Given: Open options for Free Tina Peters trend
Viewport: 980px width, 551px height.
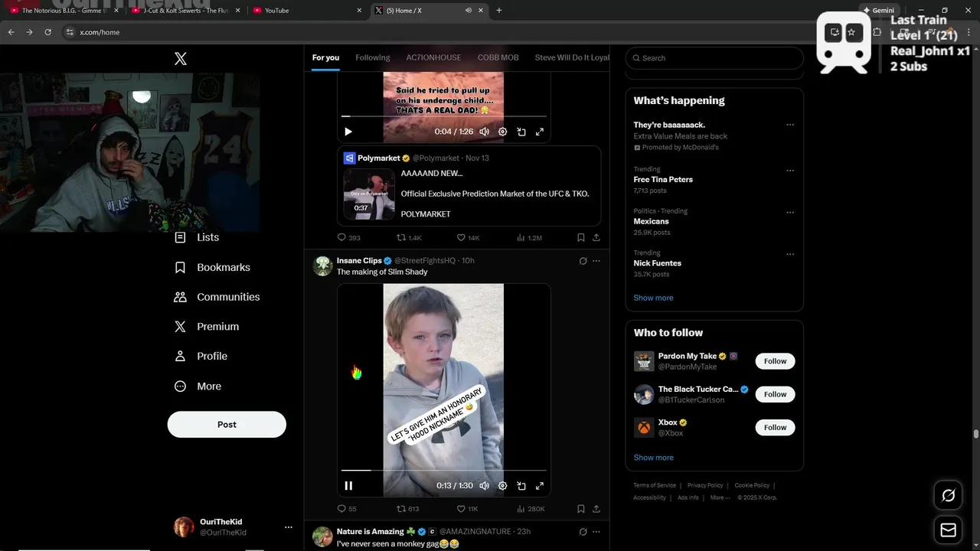Looking at the screenshot, I should tap(790, 171).
